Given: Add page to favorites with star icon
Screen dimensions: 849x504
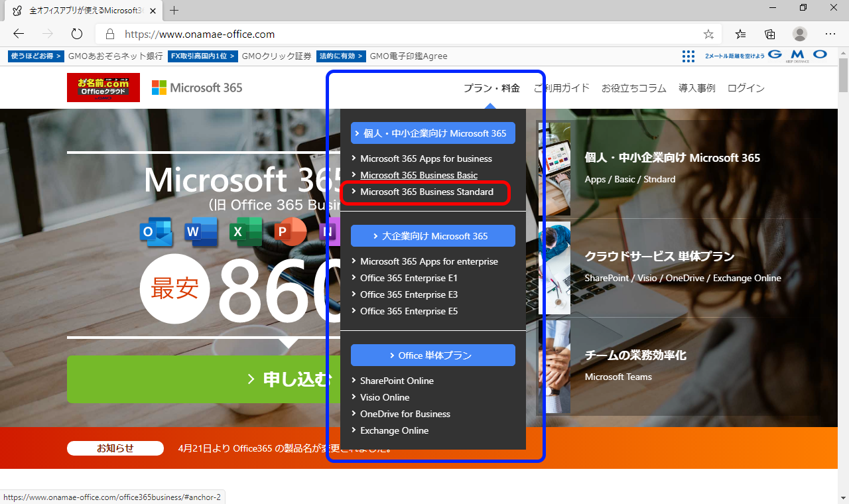Looking at the screenshot, I should click(708, 34).
